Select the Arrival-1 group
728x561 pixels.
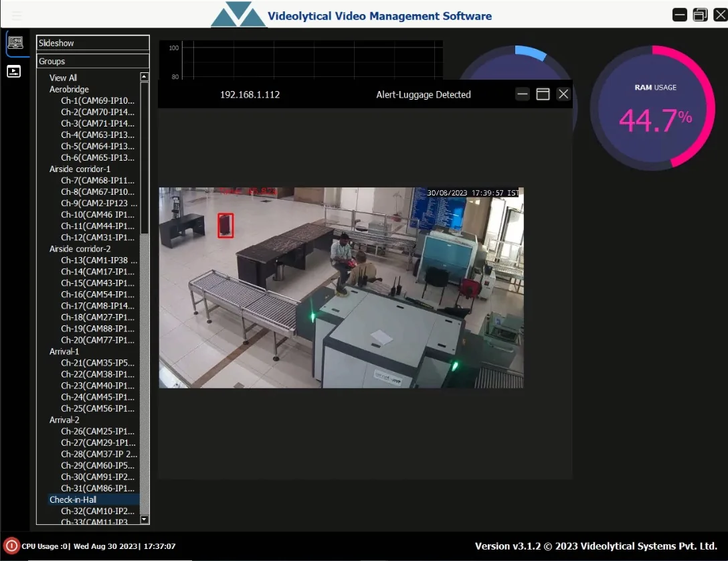tap(64, 351)
